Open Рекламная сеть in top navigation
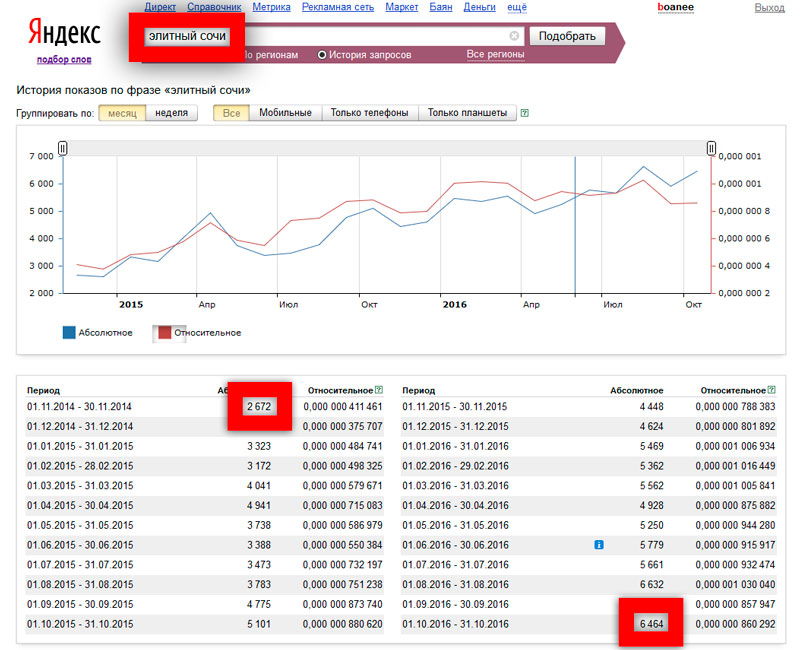The image size is (800, 650). tap(338, 7)
